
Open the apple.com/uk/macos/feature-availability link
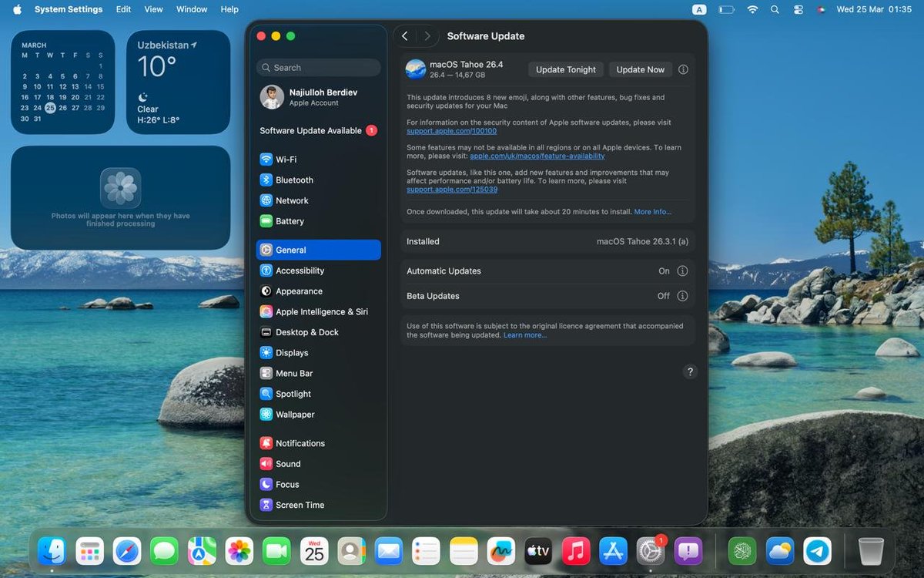[537, 156]
